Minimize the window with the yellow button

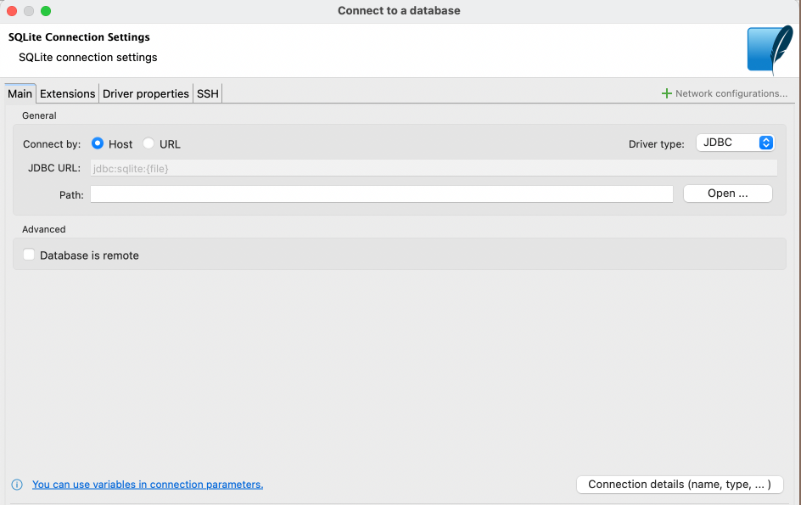(29, 11)
